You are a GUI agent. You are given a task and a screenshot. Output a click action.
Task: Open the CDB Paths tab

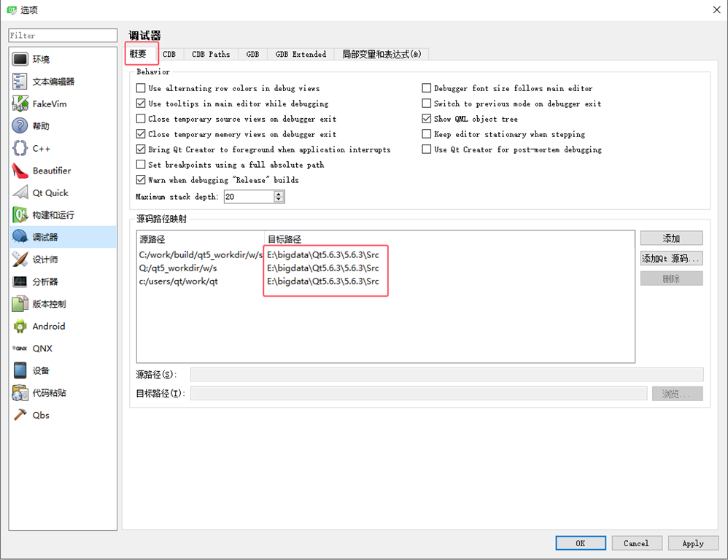(211, 54)
